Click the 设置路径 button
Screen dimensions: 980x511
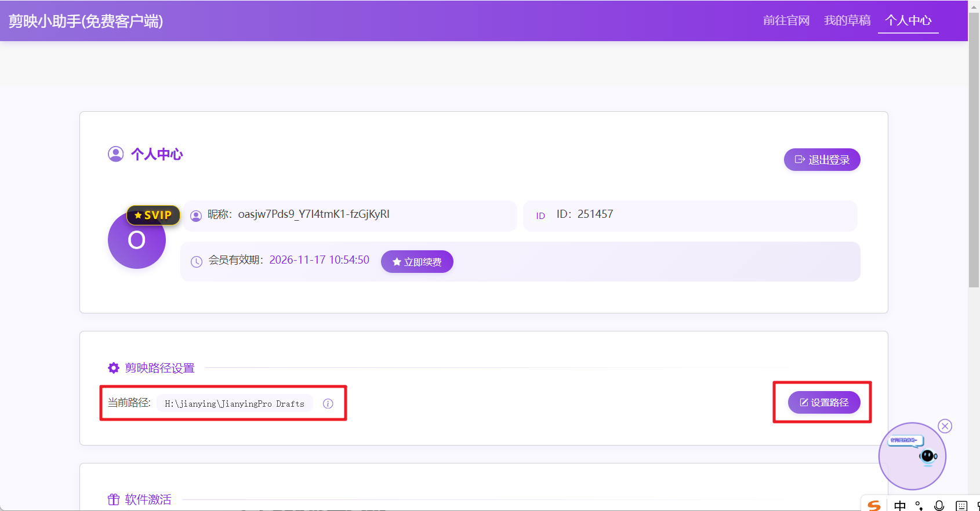pyautogui.click(x=823, y=403)
